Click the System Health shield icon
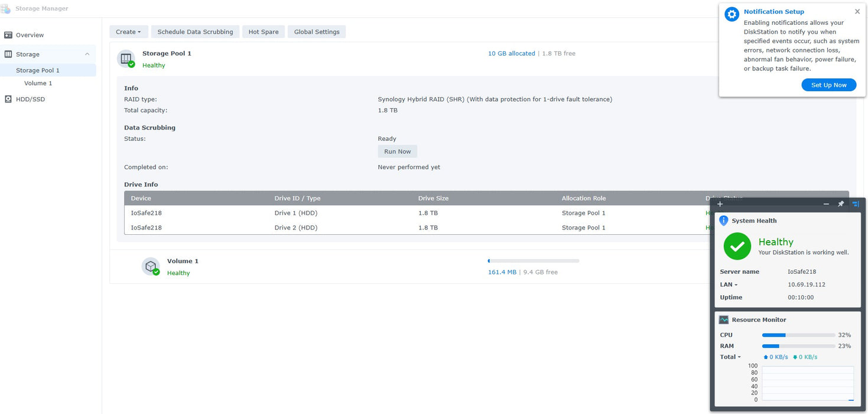868x414 pixels. pos(724,221)
